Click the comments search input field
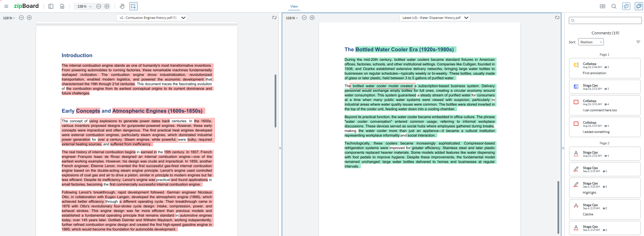This screenshot has width=644, height=236. 605,21
